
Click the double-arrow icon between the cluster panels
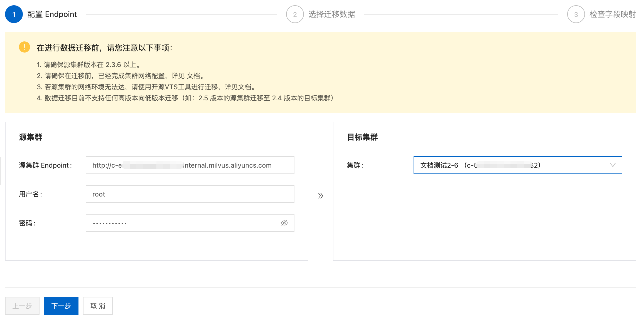coord(320,196)
